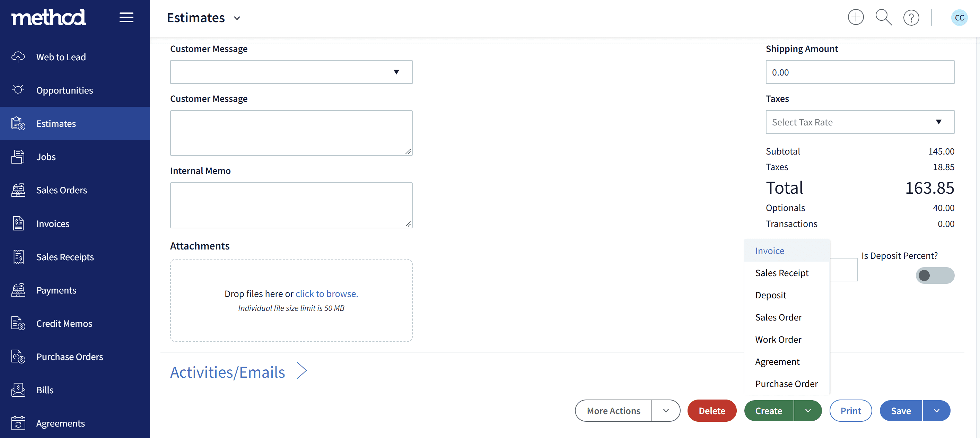Screen dimensions: 980x438
Task: Open the search magnifier icon
Action: point(883,18)
